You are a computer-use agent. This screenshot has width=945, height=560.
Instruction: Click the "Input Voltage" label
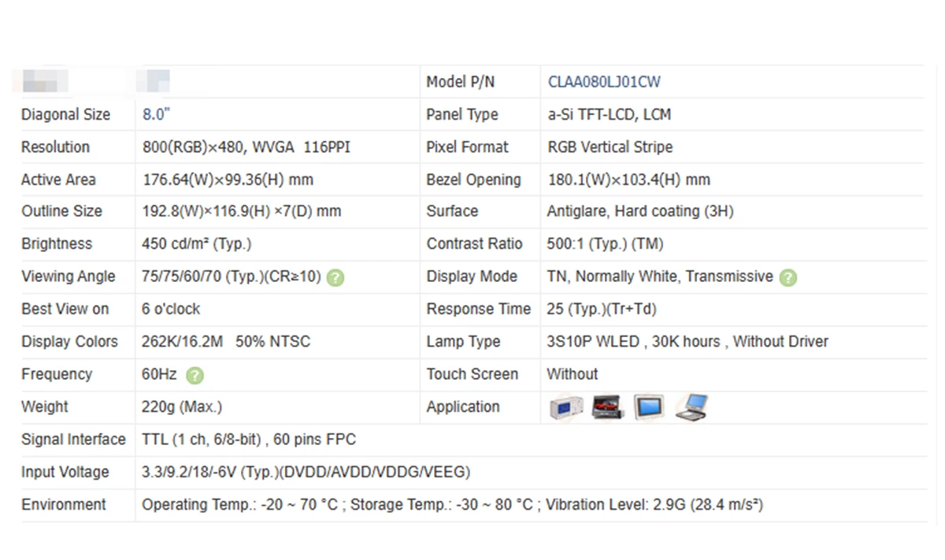tap(65, 473)
